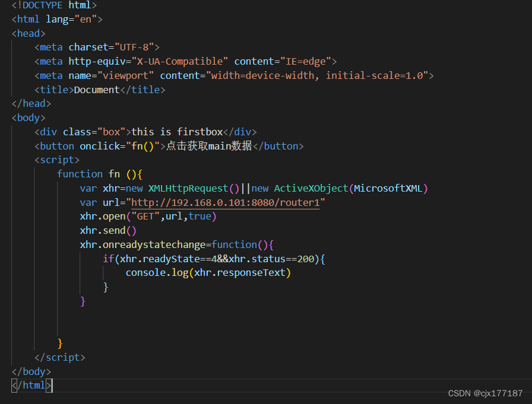The height and width of the screenshot is (404, 532).
Task: Click the 'if' keyword
Action: click(108, 259)
